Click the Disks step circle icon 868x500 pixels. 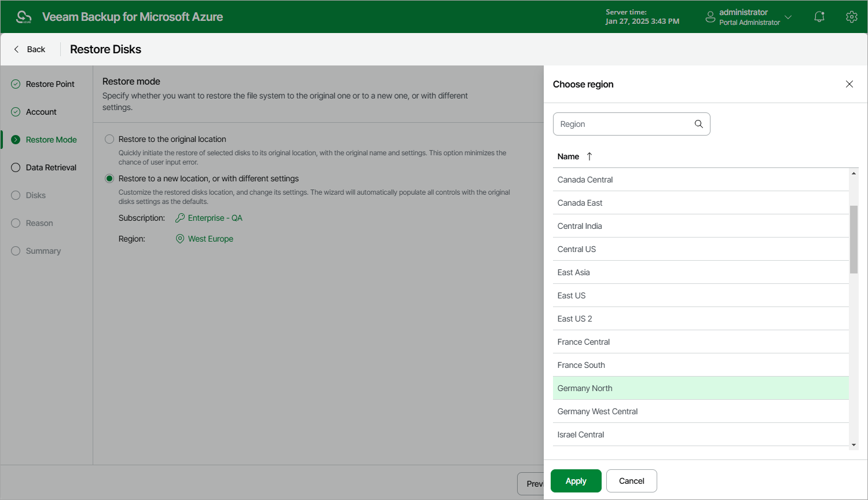coord(16,195)
